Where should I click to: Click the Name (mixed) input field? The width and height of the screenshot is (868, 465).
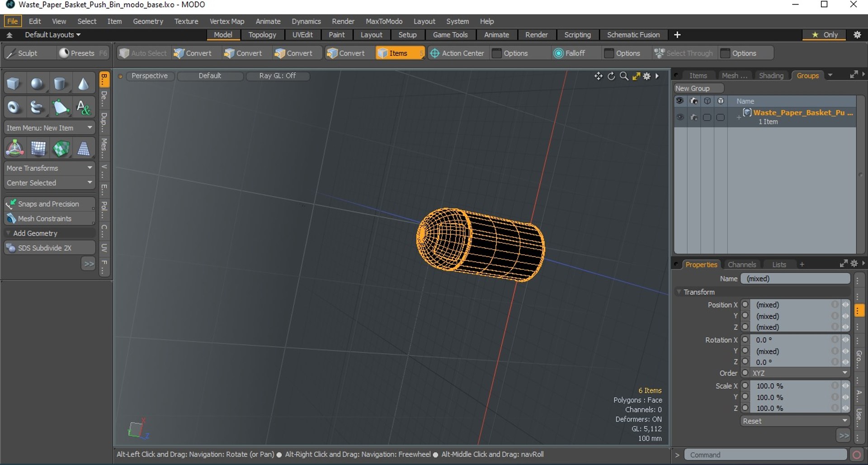click(x=795, y=279)
